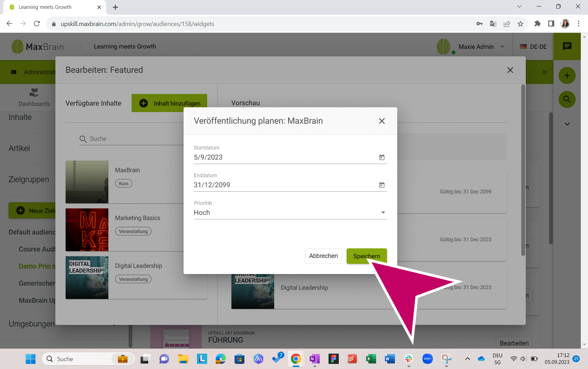Cancel with the Abbrechen button
The image size is (588, 369).
[323, 256]
